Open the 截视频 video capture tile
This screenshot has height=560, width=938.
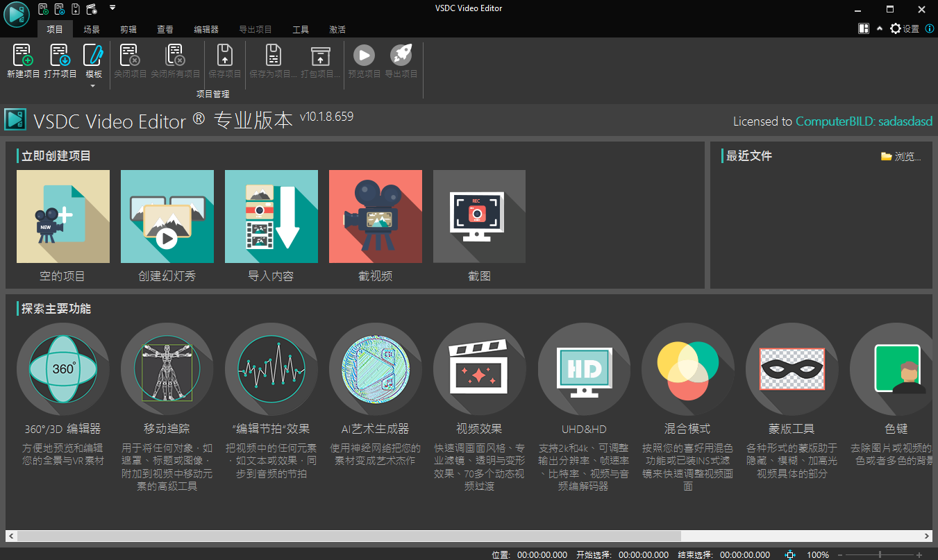point(376,217)
